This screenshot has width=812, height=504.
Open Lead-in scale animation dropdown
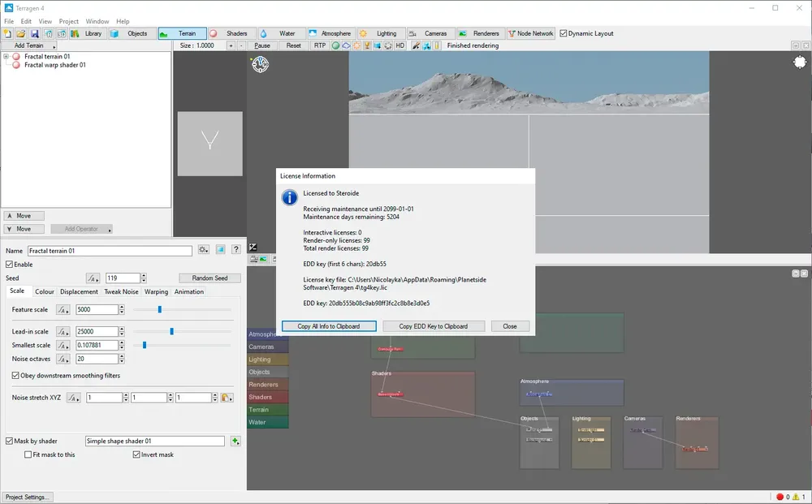pyautogui.click(x=63, y=331)
